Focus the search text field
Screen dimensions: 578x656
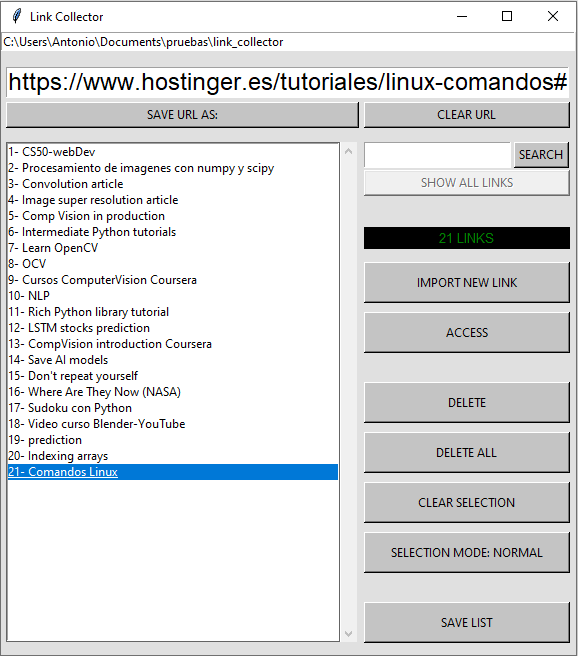click(437, 155)
